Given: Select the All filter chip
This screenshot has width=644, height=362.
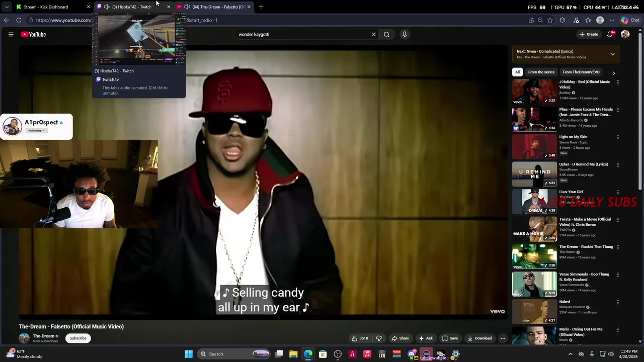Looking at the screenshot, I should [x=517, y=72].
